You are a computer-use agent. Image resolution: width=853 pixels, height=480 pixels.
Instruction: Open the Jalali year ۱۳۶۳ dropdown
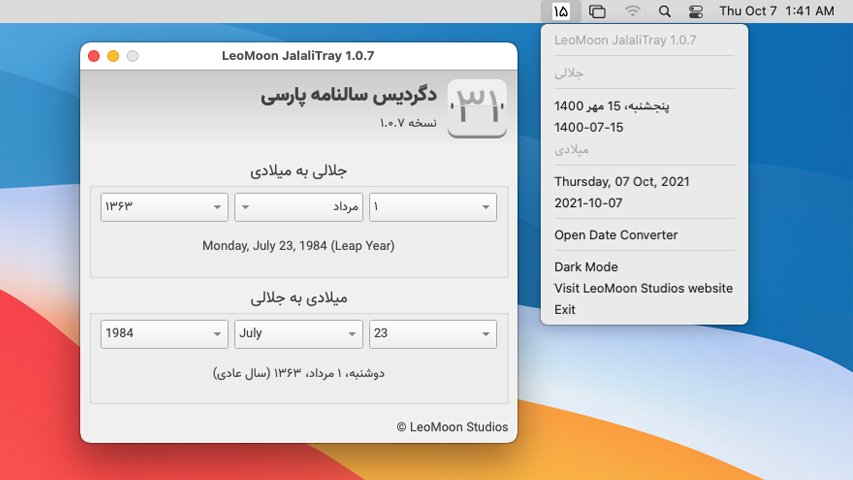pos(164,207)
